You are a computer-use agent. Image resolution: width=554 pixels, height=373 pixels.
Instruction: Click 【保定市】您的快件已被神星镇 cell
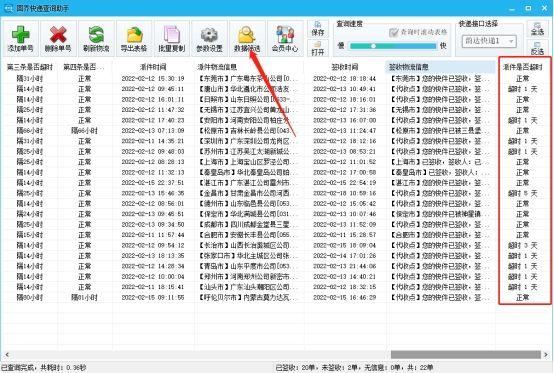tap(440, 214)
